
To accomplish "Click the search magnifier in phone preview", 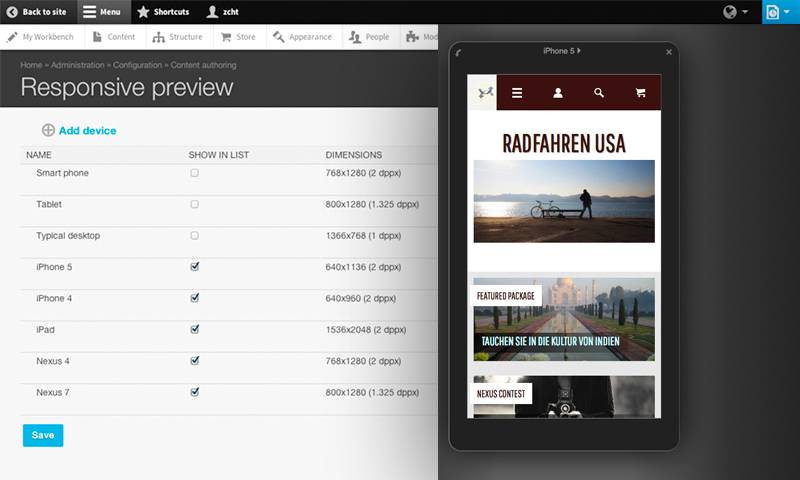I will [599, 93].
